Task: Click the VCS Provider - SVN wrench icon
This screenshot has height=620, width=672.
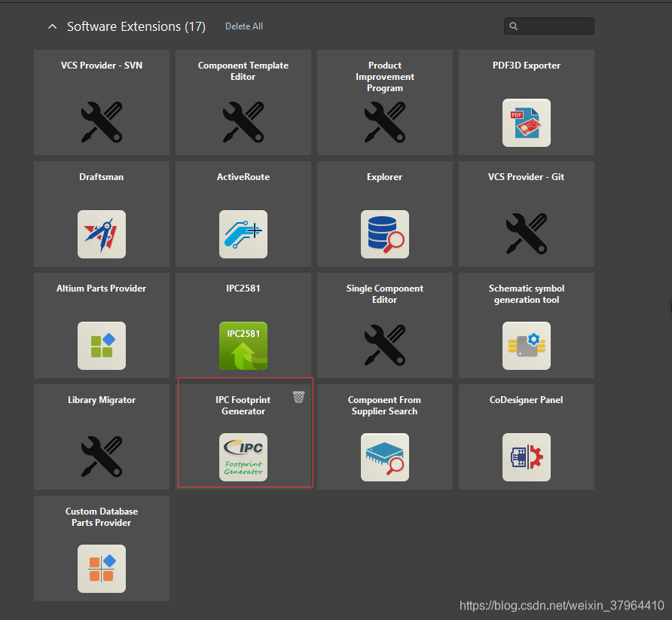Action: click(102, 122)
